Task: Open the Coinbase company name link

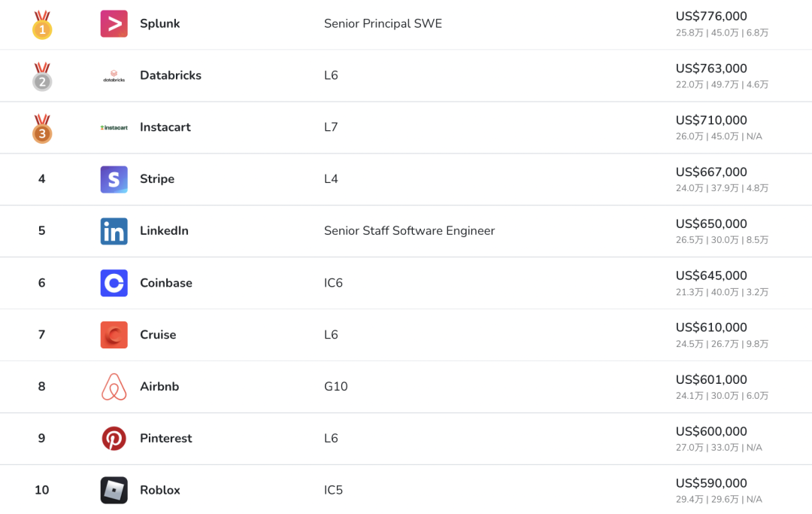Action: 165,283
